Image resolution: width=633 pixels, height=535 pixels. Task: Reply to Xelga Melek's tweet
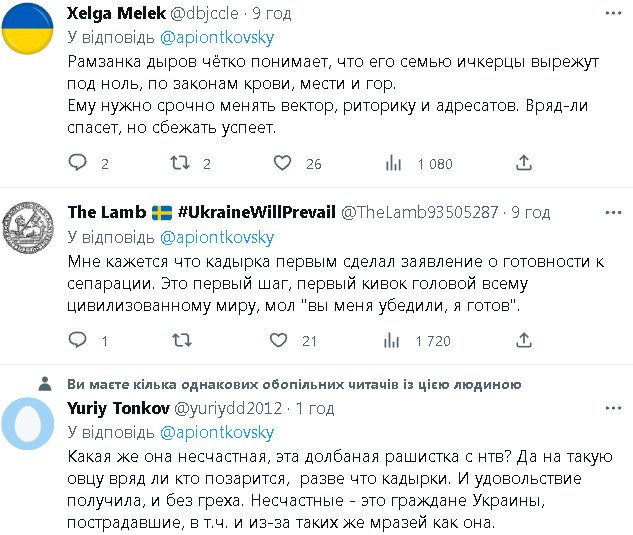click(x=77, y=163)
